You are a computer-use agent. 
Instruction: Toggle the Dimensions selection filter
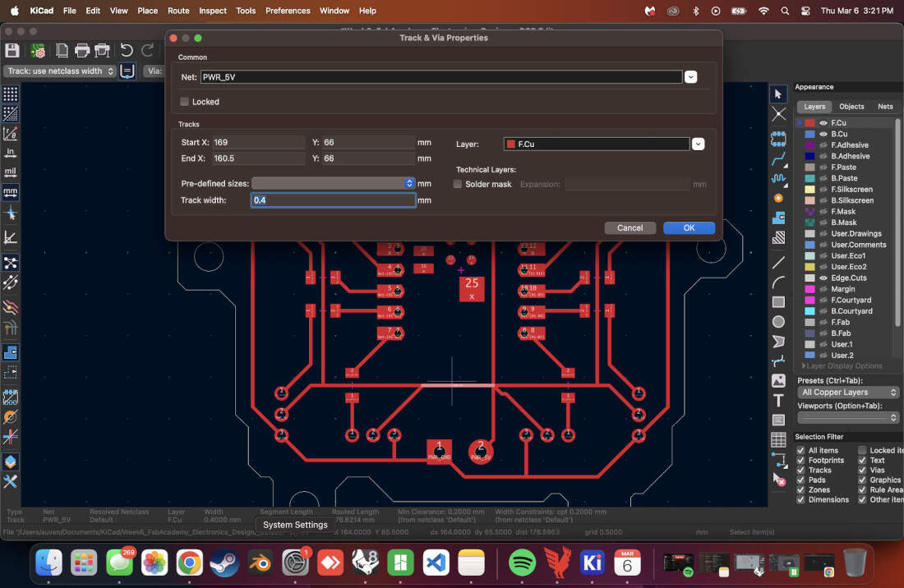800,499
